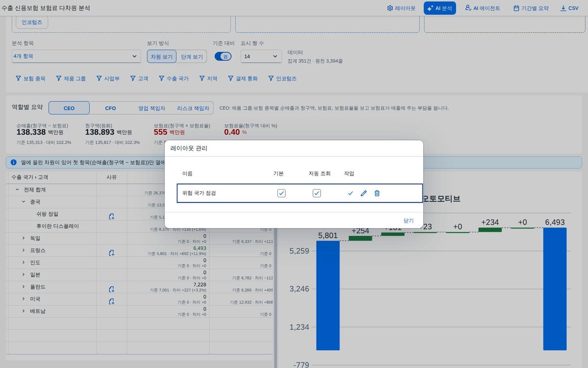Open the 표시 행 수 dropdown showing 14

pos(261,56)
